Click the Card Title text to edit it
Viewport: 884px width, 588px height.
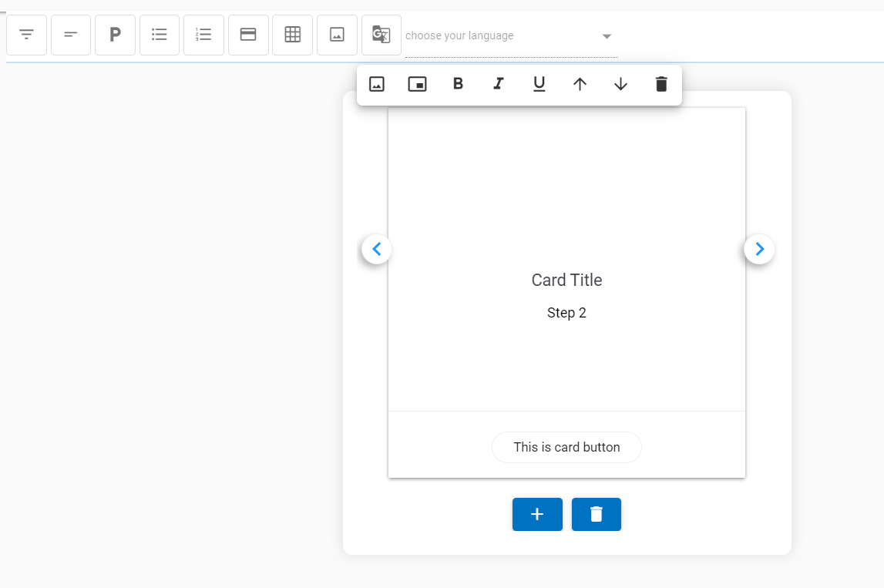[566, 280]
